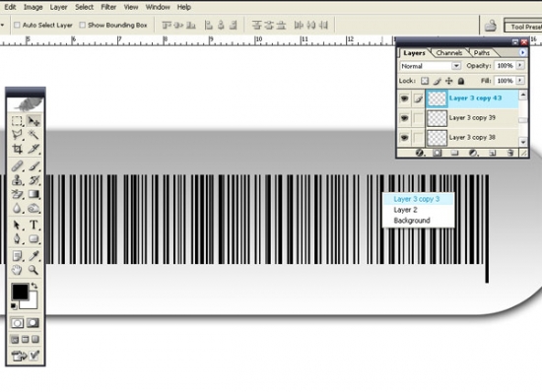Open the Window menu

click(158, 7)
